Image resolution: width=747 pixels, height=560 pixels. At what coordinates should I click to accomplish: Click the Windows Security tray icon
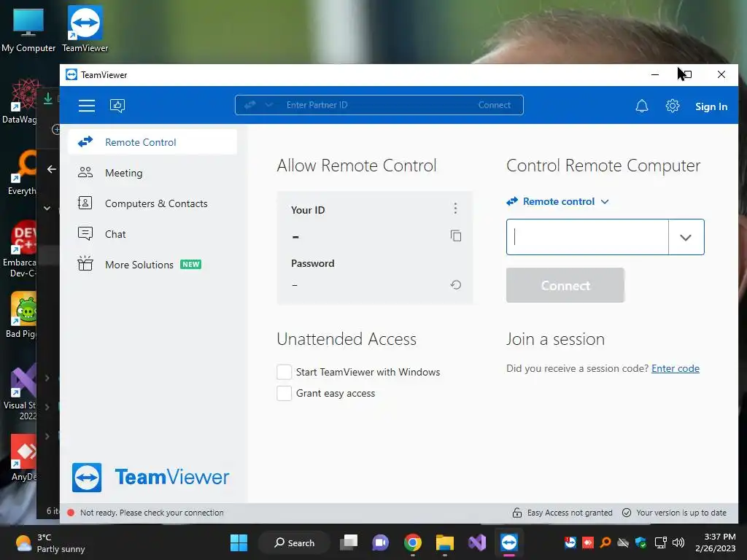coord(640,542)
